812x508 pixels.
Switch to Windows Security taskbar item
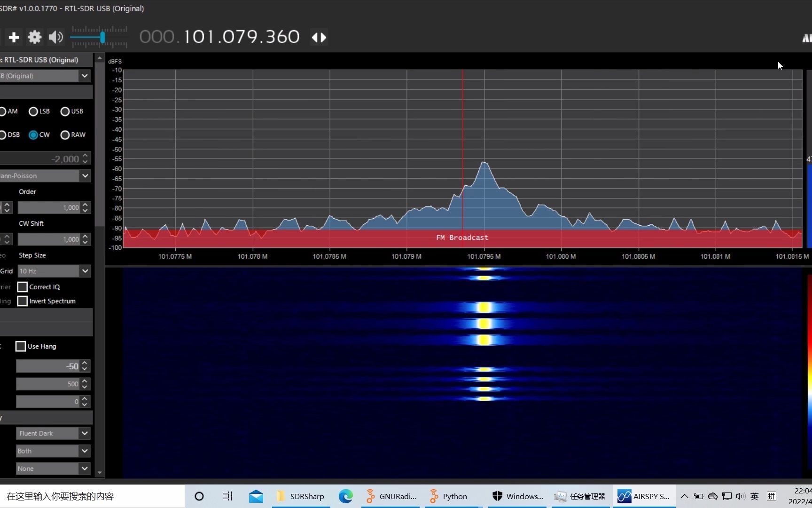pos(518,496)
